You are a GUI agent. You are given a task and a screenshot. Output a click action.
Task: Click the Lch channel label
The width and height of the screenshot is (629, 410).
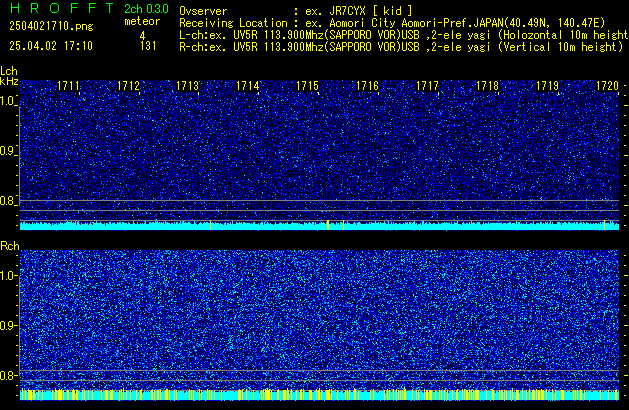click(x=9, y=71)
